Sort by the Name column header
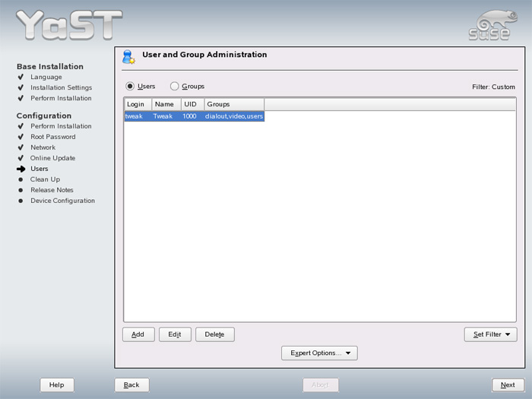532x399 pixels. coord(166,104)
